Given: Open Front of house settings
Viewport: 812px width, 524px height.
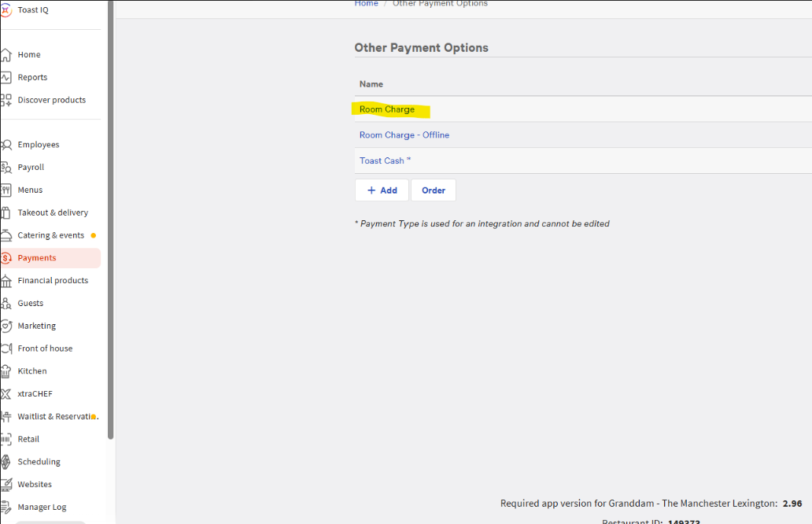Looking at the screenshot, I should tap(45, 349).
